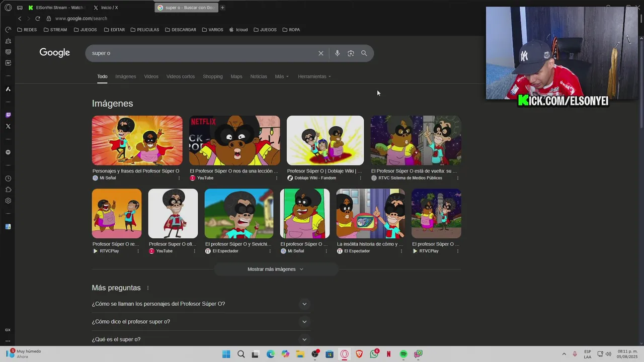Open Aria AI icon in sidebar
This screenshot has width=644, height=362.
(8, 89)
